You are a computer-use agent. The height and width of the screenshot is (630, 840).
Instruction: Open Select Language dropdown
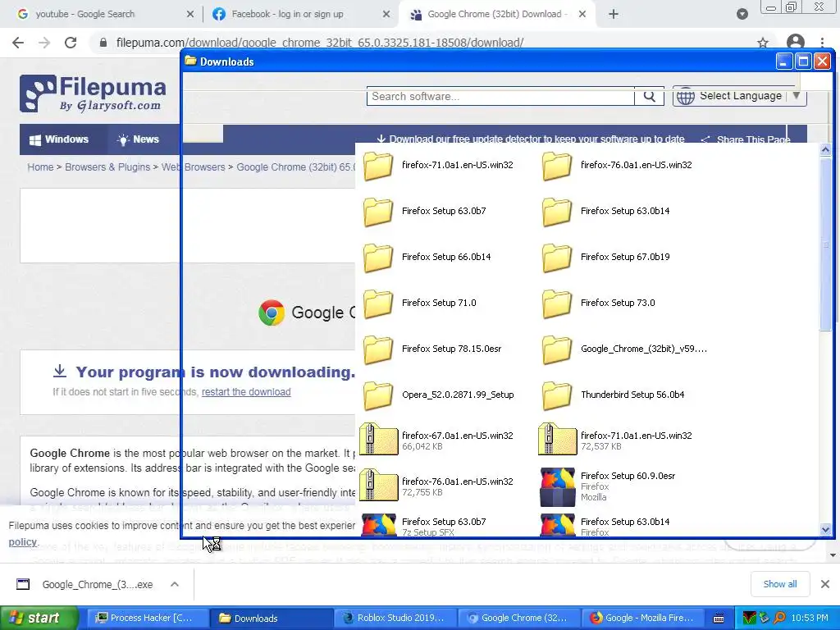(740, 97)
